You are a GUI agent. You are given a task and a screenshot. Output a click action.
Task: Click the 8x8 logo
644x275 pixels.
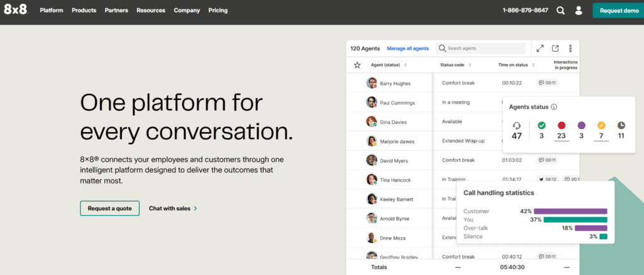tap(17, 11)
